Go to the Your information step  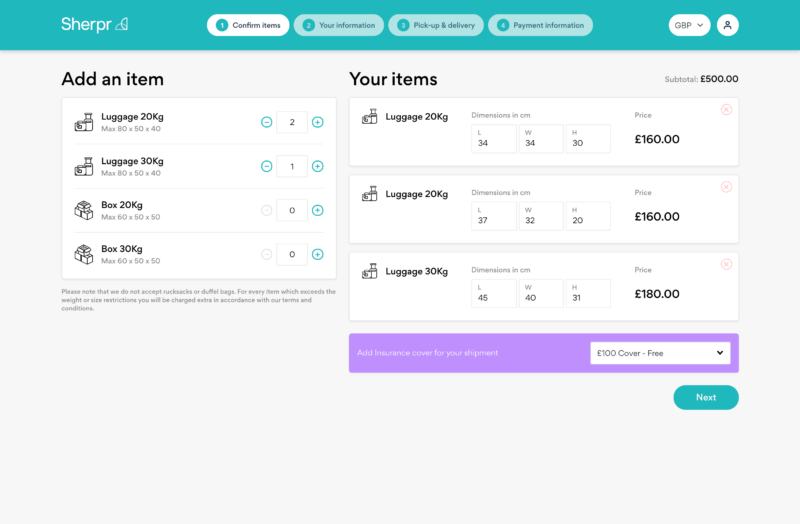[338, 25]
